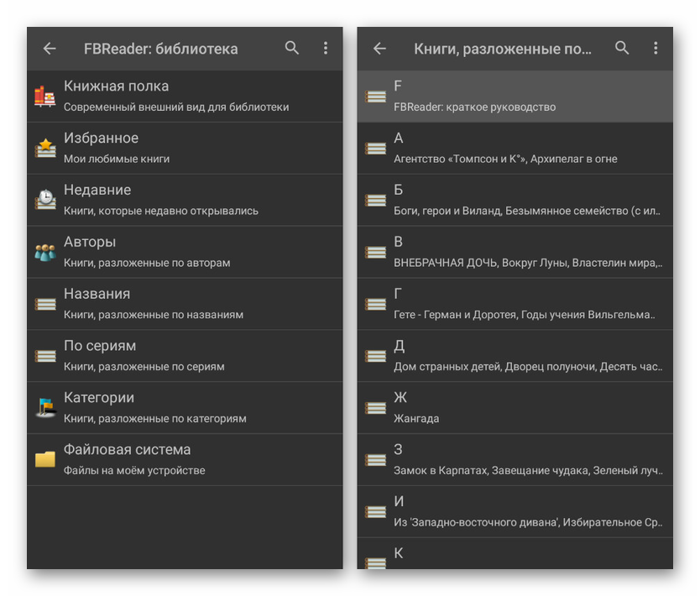This screenshot has height=596, width=700.
Task: Expand the letter В group
Action: tap(515, 252)
